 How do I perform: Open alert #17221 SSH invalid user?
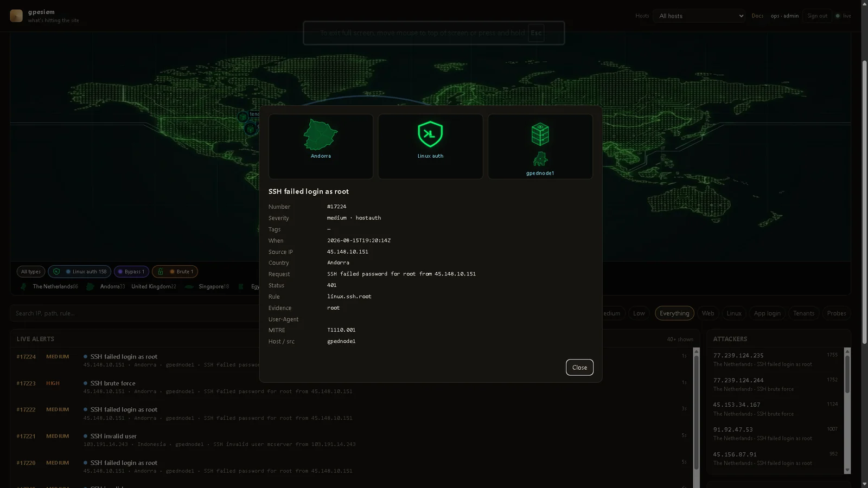(353, 440)
